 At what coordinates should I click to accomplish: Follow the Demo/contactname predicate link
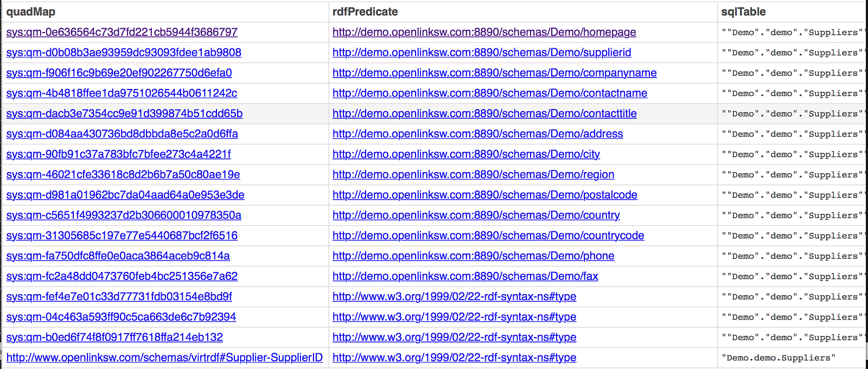490,93
